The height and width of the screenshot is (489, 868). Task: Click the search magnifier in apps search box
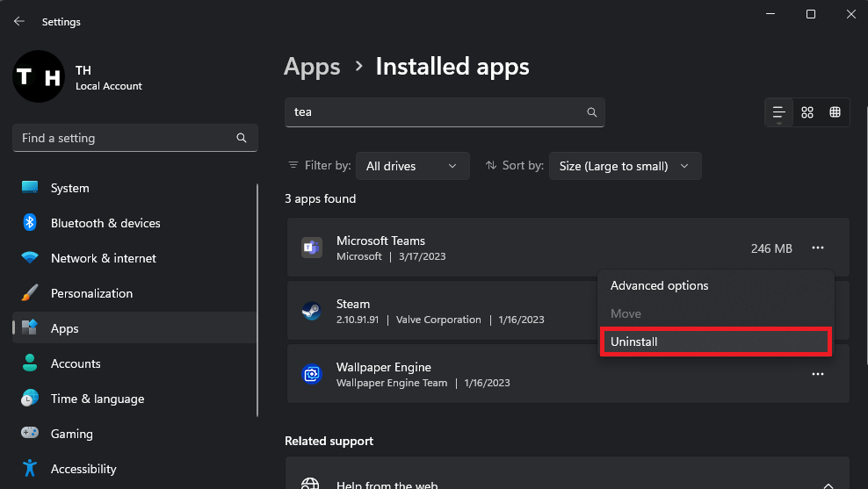coord(592,112)
